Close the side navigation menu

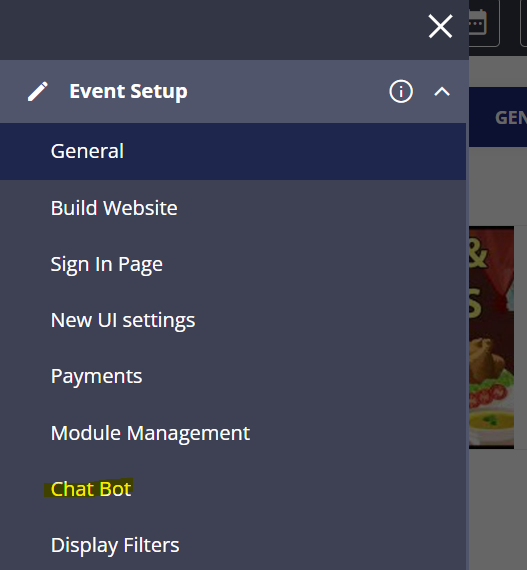pyautogui.click(x=440, y=26)
